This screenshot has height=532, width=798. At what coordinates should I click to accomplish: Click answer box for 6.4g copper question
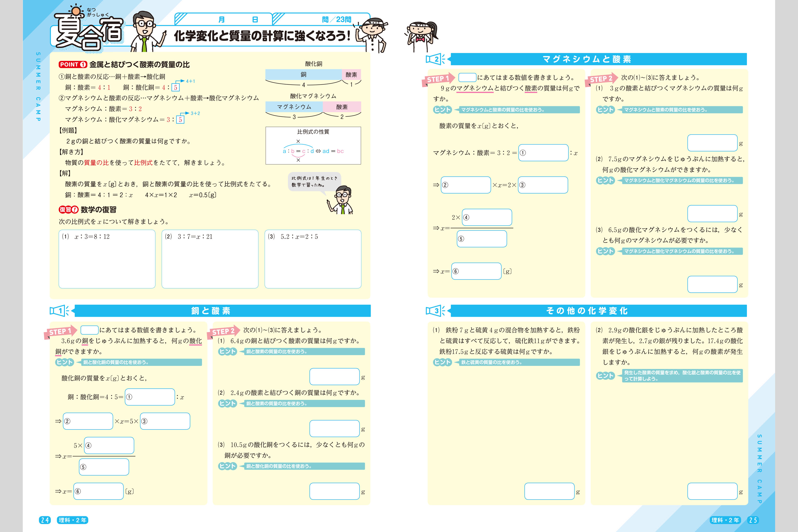pos(335,377)
